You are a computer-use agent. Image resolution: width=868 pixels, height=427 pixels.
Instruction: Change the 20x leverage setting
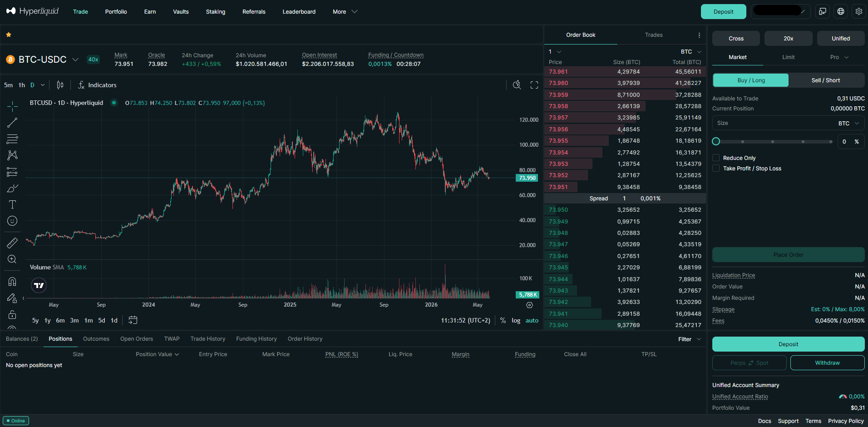pyautogui.click(x=788, y=39)
